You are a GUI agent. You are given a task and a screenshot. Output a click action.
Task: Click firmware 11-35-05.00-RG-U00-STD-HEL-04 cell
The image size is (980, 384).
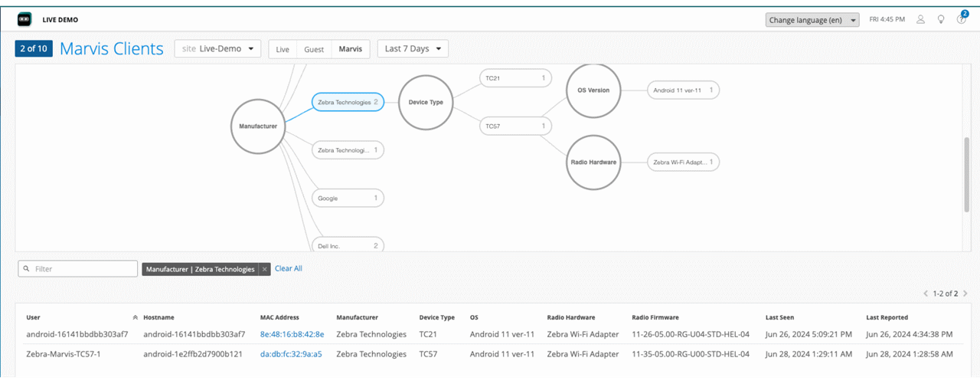(x=691, y=354)
